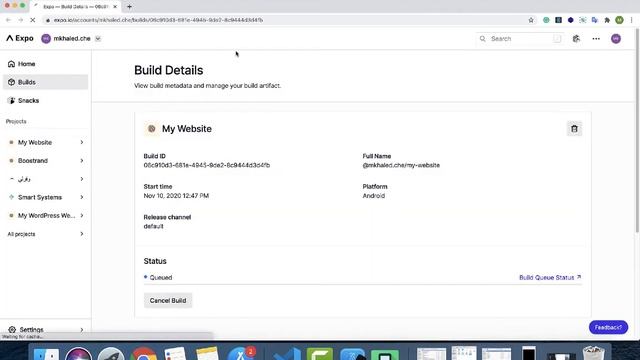This screenshot has width=640, height=360.
Task: Click the purple user avatar in Expo header
Action: 616,39
